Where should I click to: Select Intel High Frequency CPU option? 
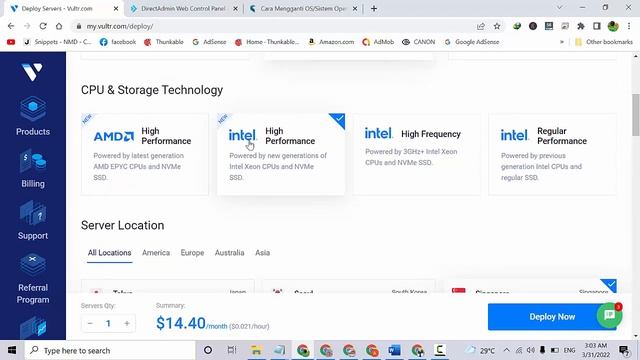(417, 154)
